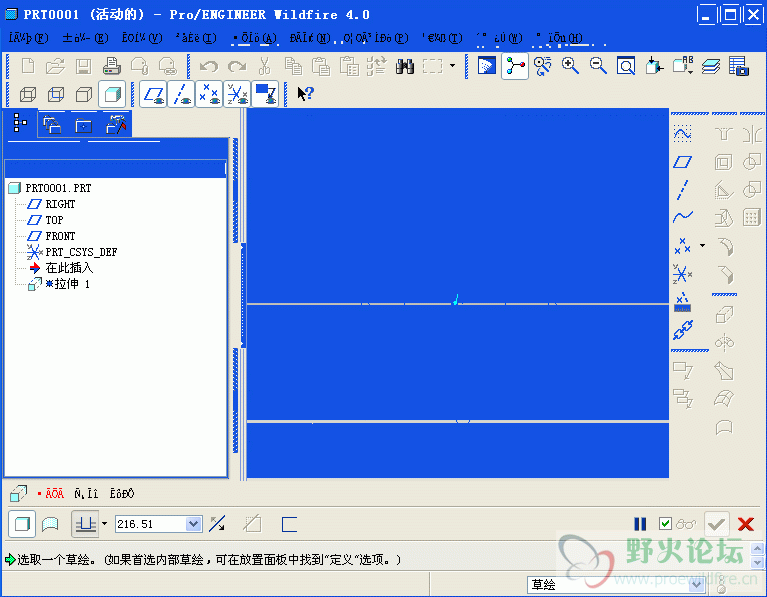Click the Redo arrow icon
This screenshot has height=597, width=767.
click(237, 66)
